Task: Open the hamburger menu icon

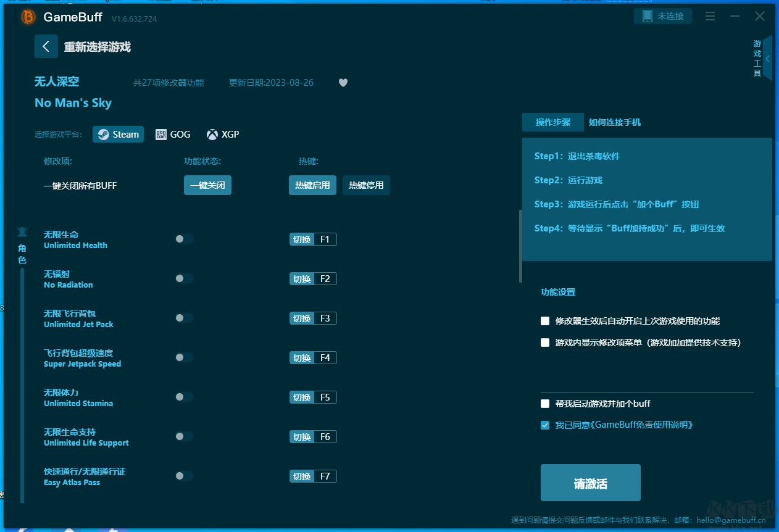Action: pos(710,16)
